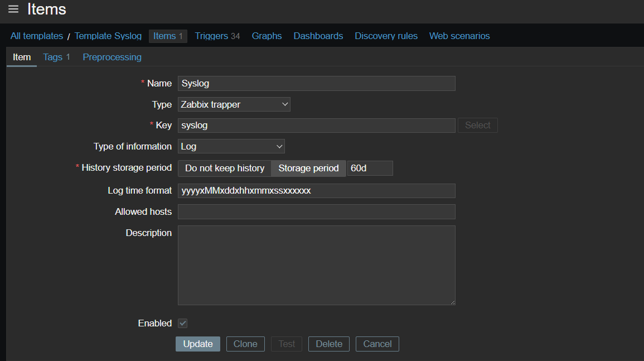Go to All templates breadcrumb
This screenshot has width=644, height=361.
point(37,36)
